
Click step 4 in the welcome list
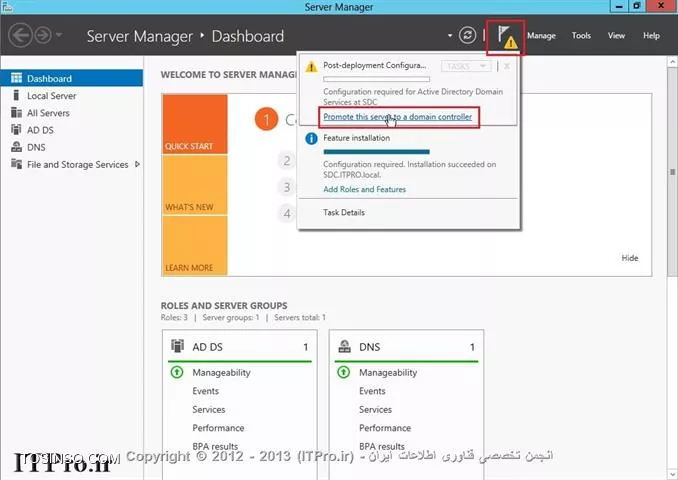[287, 214]
